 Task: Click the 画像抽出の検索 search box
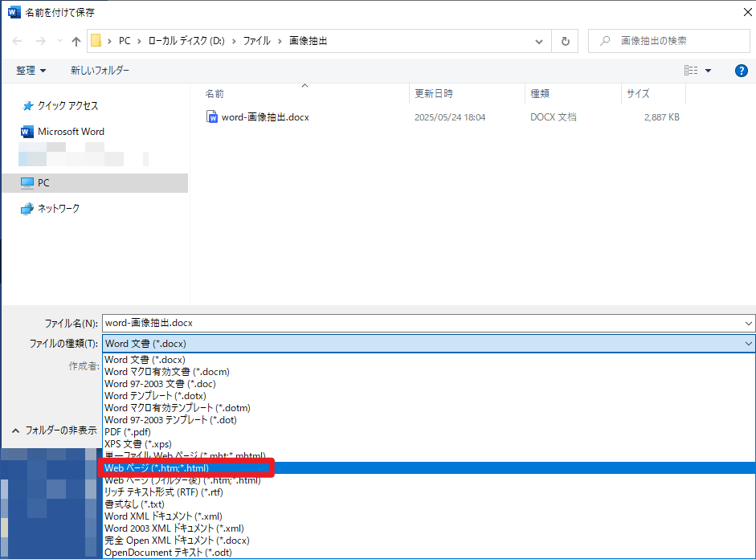pyautogui.click(x=668, y=41)
